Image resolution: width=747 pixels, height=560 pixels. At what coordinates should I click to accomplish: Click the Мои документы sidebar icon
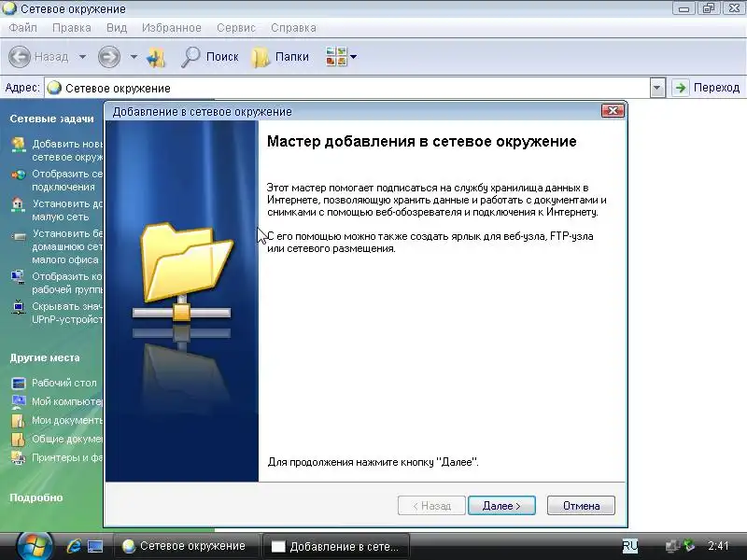[x=18, y=421]
